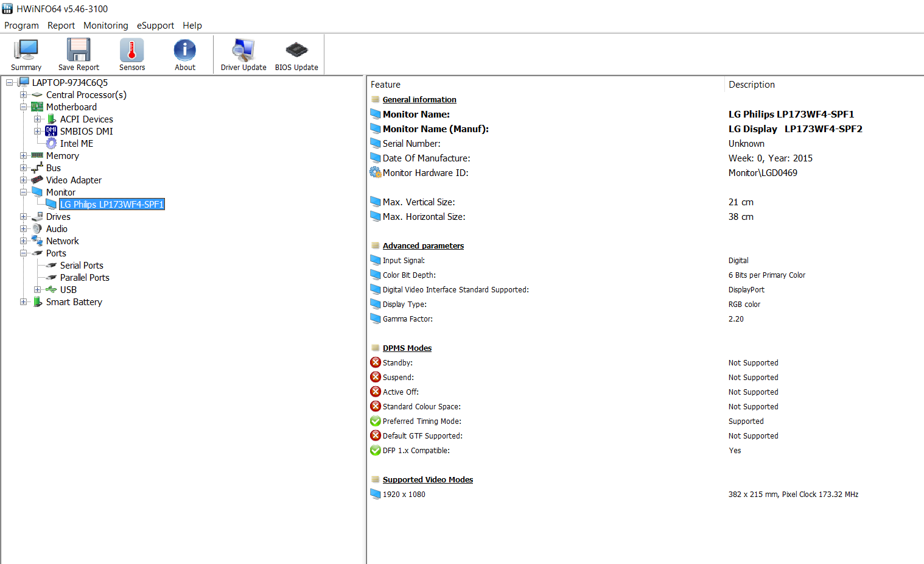Click the ACPI Devices icon

pos(52,119)
